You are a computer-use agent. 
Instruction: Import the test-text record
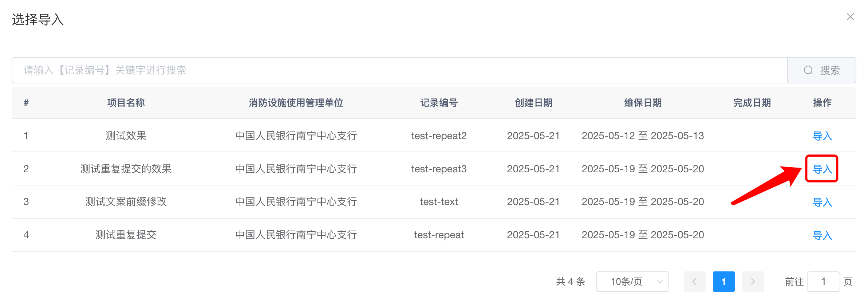pos(822,202)
